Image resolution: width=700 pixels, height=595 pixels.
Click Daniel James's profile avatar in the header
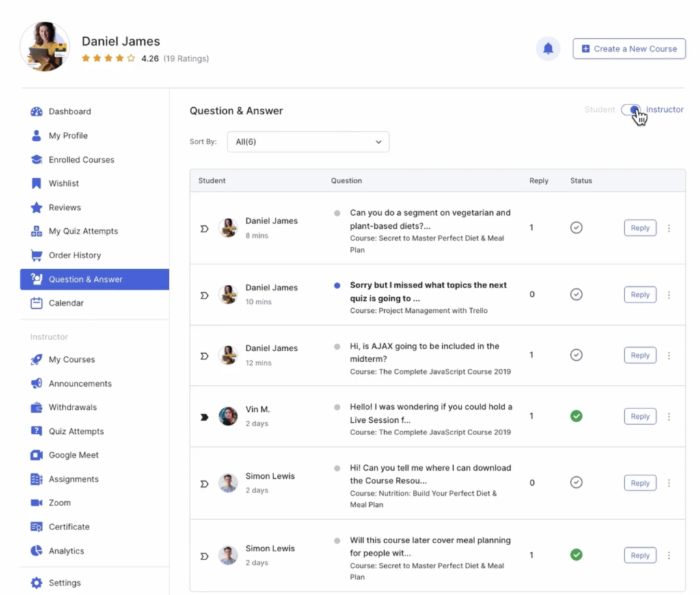click(x=45, y=47)
